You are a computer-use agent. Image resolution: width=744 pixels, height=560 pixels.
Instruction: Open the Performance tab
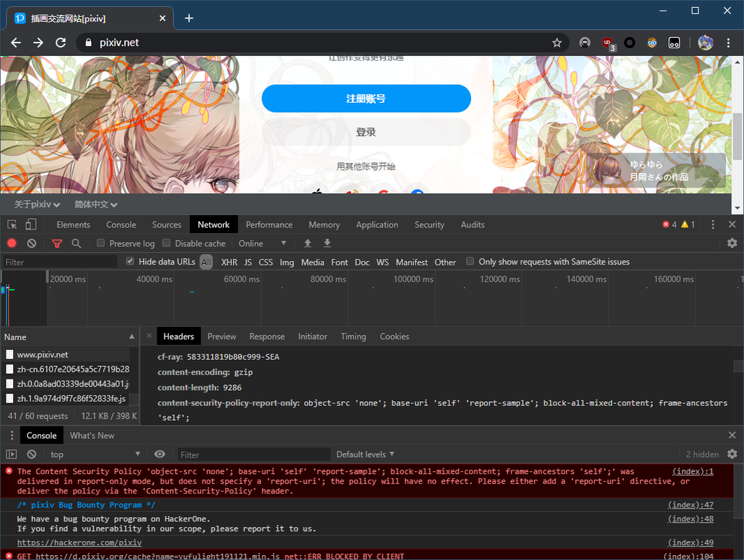(269, 225)
